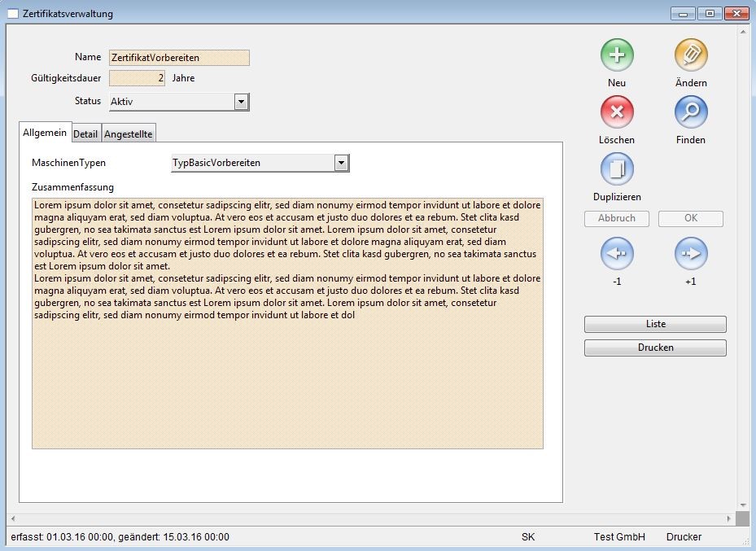The height and width of the screenshot is (551, 756).
Task: Switch to the Detail tab
Action: [x=85, y=134]
